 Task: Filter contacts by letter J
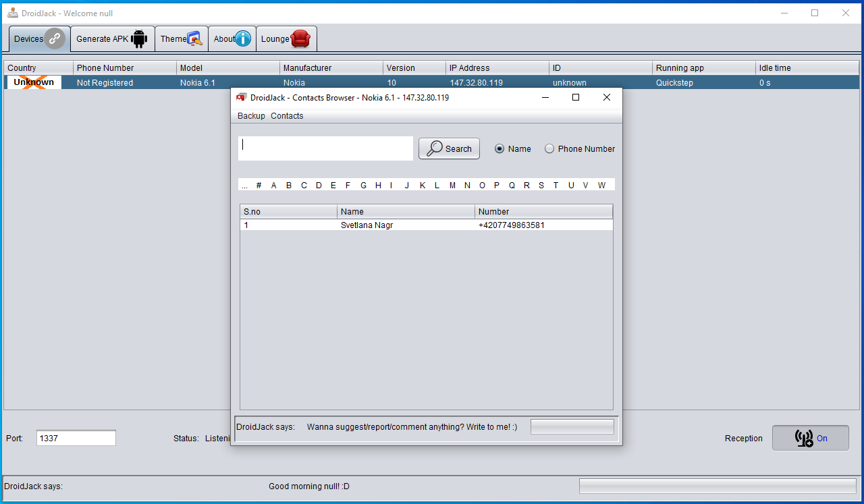[406, 185]
